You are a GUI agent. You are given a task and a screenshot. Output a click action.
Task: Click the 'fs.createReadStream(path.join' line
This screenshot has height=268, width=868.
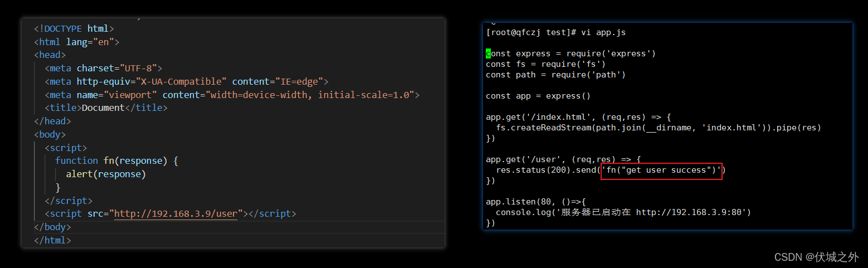pyautogui.click(x=659, y=128)
